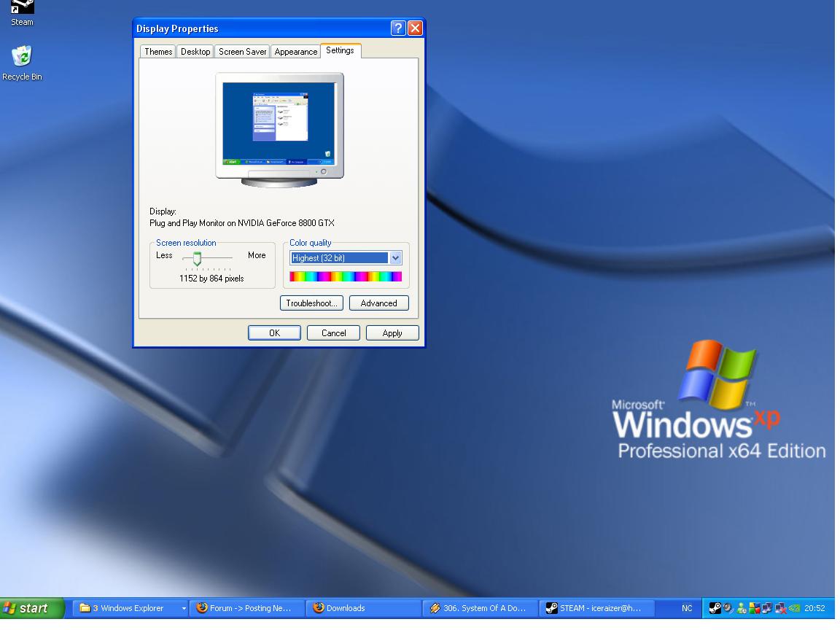The image size is (840, 630).
Task: Click the disconnected network tray icon
Action: point(780,608)
